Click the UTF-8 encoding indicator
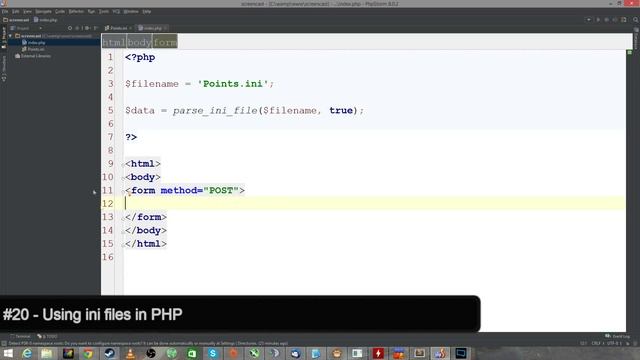 pyautogui.click(x=613, y=344)
